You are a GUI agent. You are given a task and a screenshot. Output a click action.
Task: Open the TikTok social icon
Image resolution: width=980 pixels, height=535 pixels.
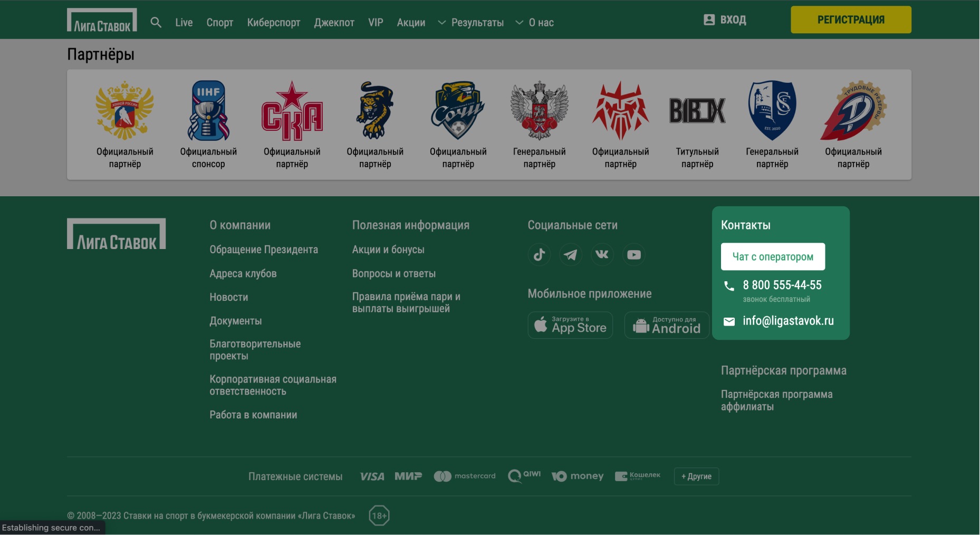pyautogui.click(x=539, y=254)
